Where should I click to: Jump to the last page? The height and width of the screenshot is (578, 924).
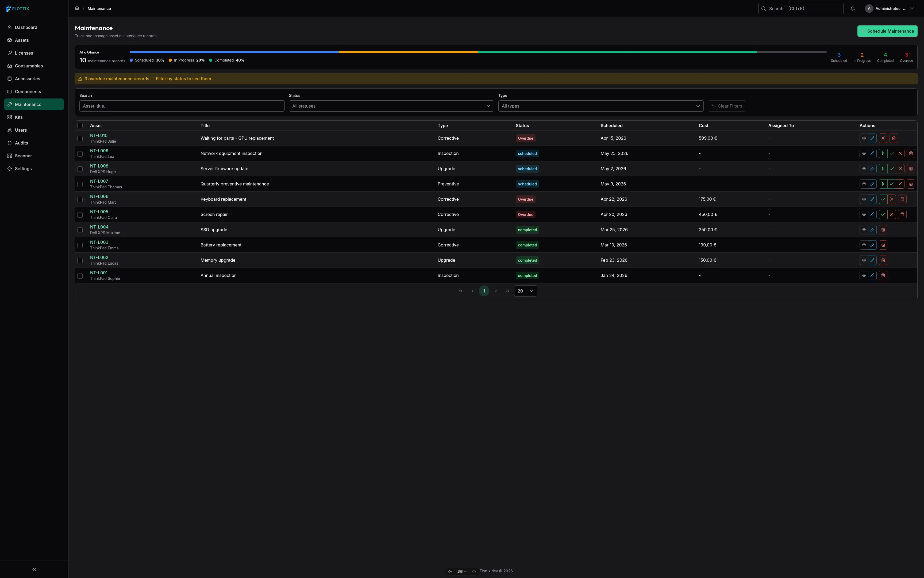point(508,291)
